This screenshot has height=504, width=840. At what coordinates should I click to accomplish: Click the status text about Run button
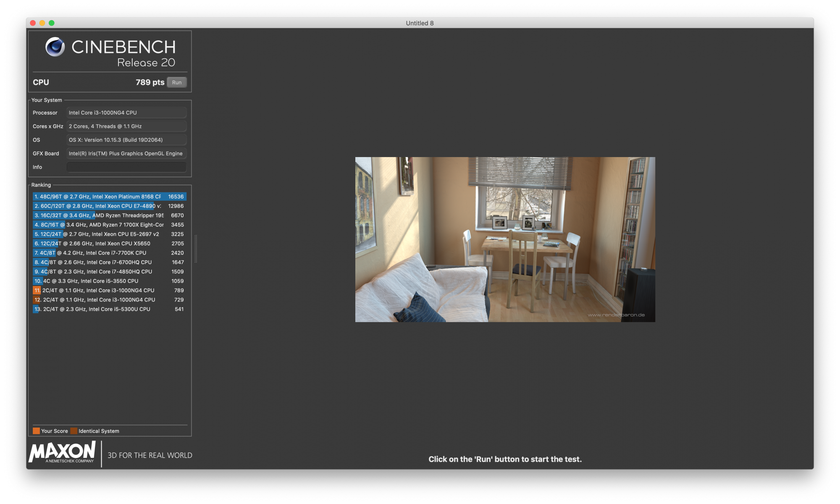tap(505, 459)
